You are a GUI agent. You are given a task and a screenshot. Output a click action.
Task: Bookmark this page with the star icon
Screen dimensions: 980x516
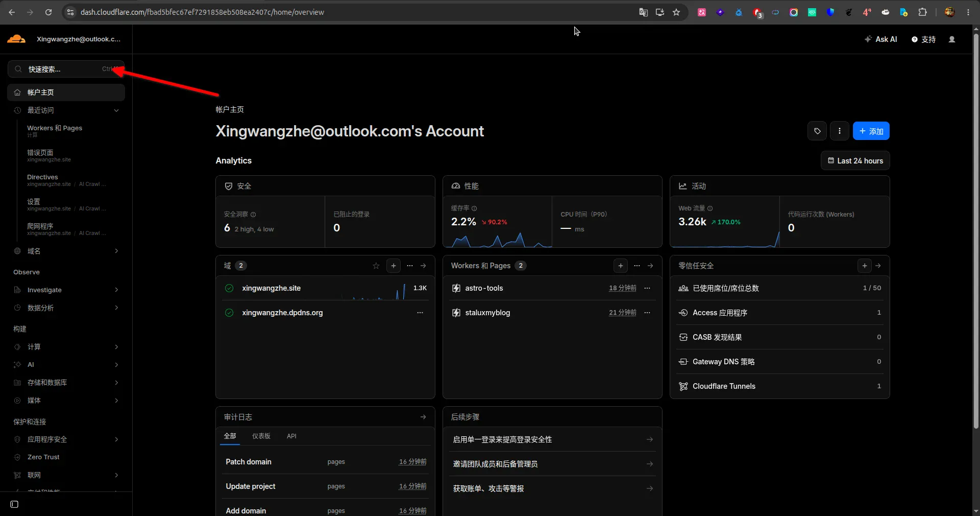(x=676, y=12)
